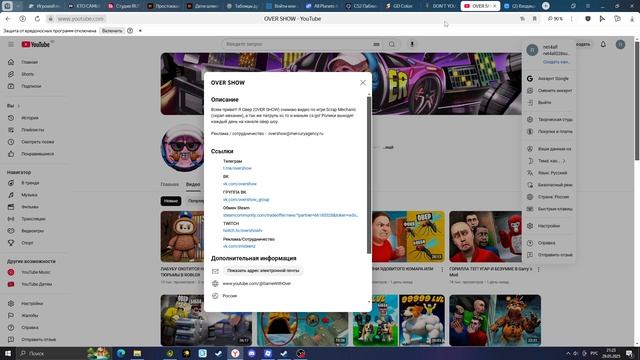
Task: Expand the 'Тема' submenu in the account menu
Action: (549, 161)
